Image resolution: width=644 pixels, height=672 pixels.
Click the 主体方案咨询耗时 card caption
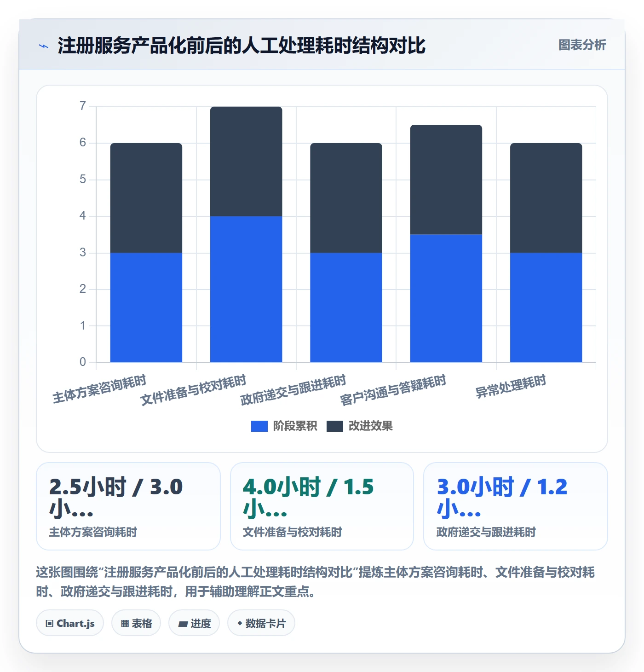[x=93, y=532]
